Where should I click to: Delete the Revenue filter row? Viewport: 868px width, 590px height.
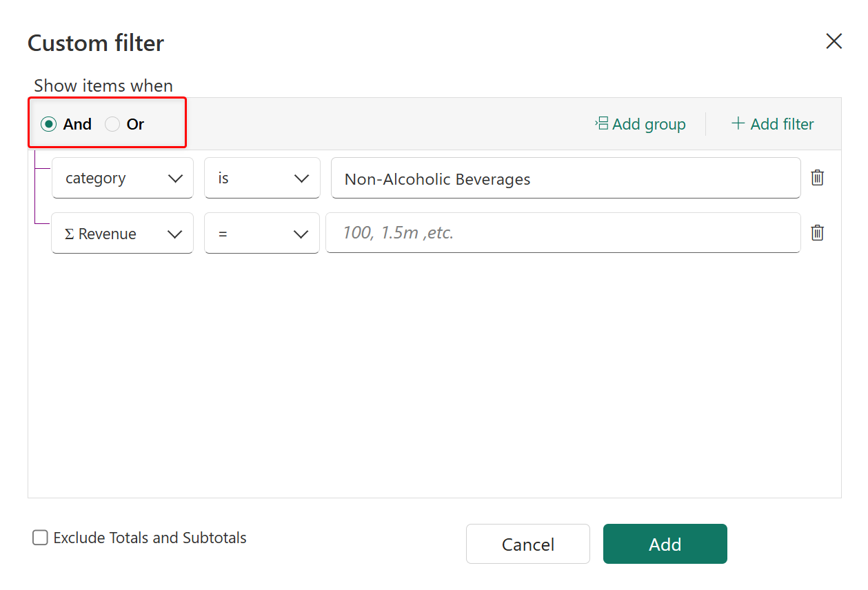click(x=817, y=233)
